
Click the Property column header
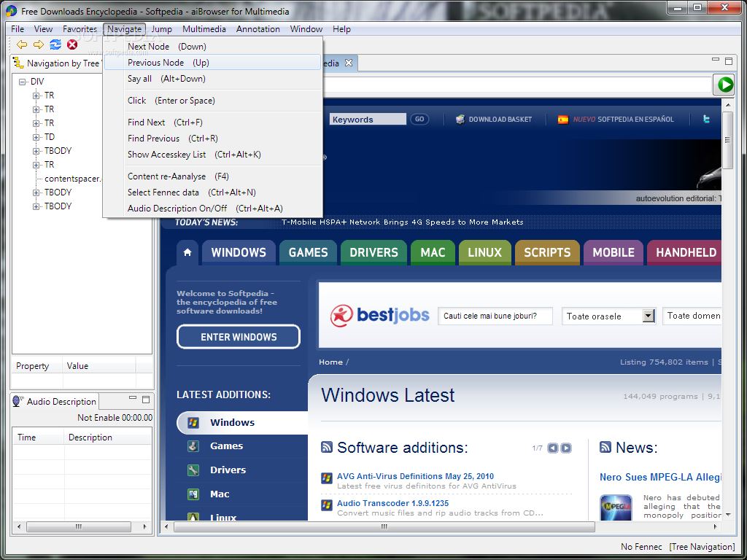click(36, 366)
